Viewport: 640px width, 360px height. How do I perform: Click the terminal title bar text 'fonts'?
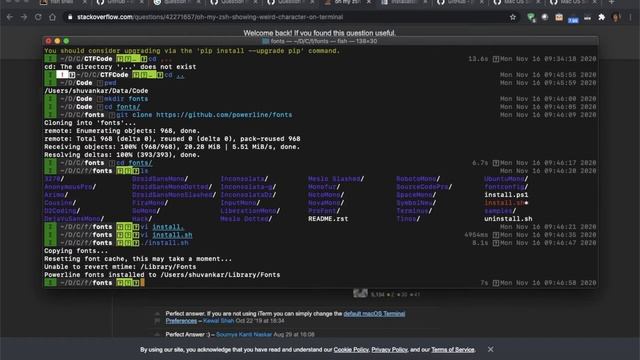278,41
